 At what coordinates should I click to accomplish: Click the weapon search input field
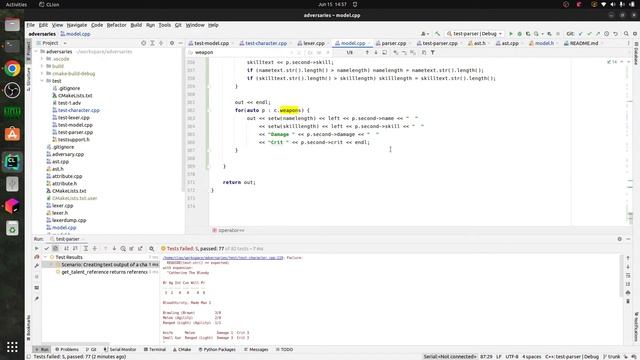(x=241, y=52)
